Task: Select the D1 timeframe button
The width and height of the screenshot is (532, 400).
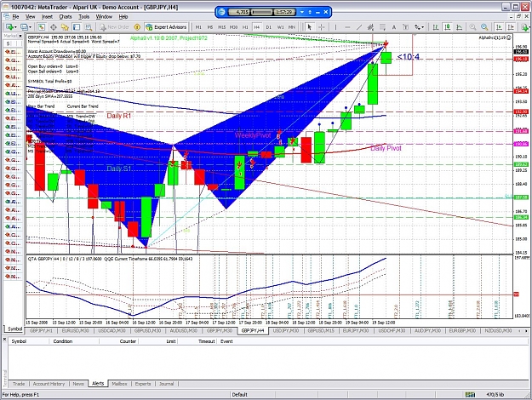Action: tap(268, 27)
